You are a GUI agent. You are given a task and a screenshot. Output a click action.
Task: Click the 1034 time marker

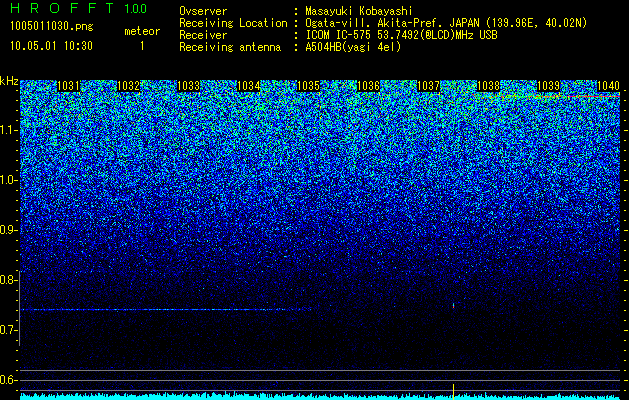coord(249,86)
